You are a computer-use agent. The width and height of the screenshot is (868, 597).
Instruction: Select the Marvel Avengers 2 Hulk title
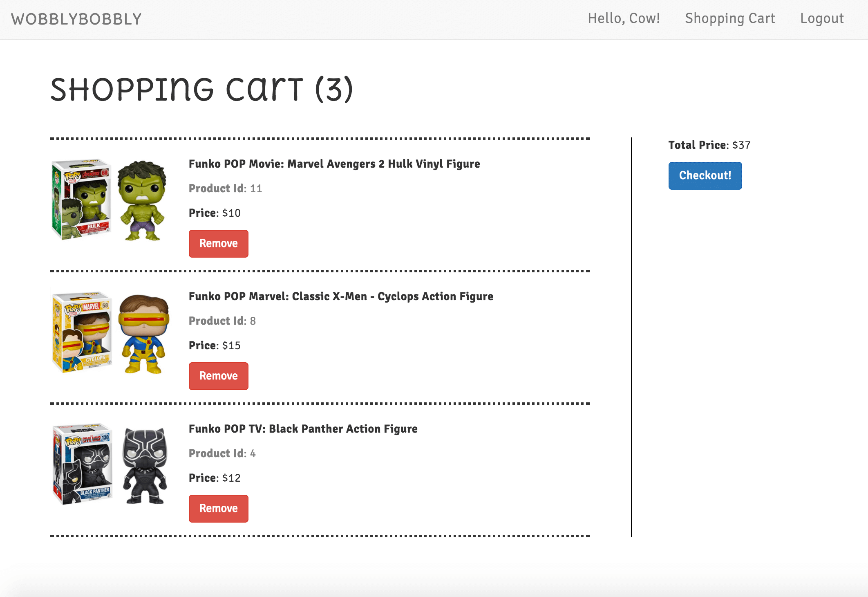click(334, 164)
